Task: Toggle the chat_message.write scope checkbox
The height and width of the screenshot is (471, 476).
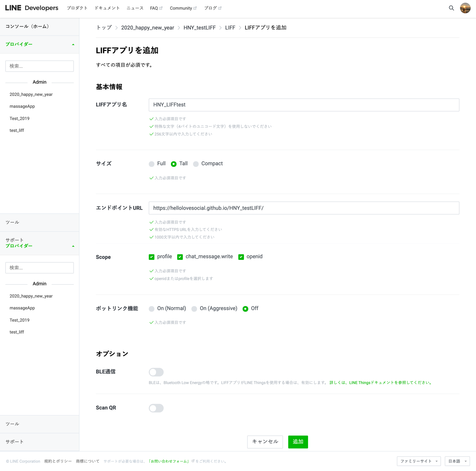Action: click(x=180, y=257)
